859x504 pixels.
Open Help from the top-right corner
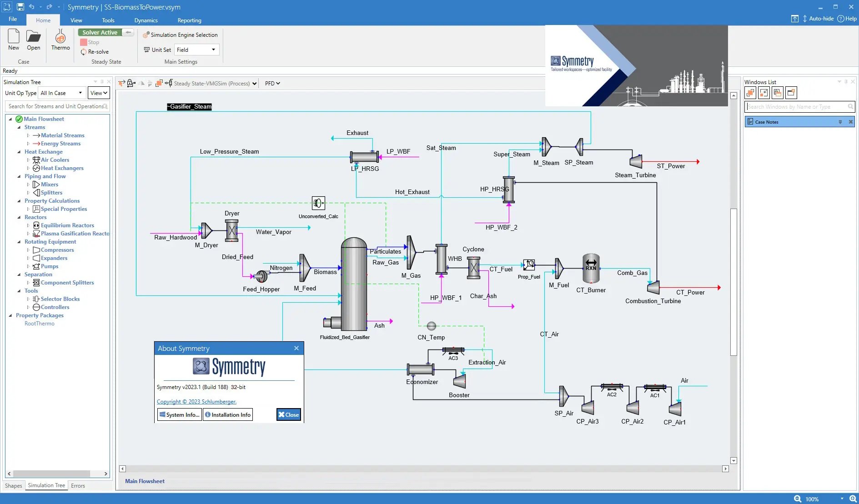pos(847,19)
